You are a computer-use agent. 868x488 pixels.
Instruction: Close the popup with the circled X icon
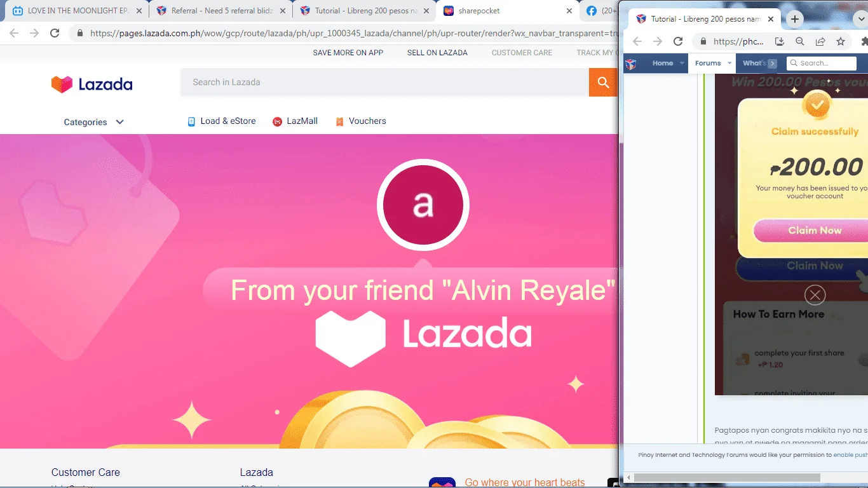[815, 295]
